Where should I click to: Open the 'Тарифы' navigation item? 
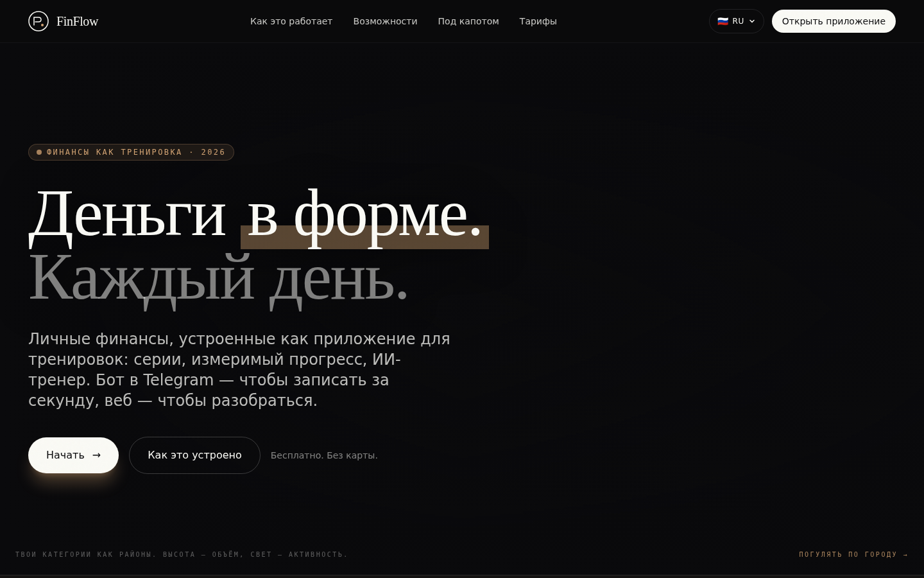point(538,21)
